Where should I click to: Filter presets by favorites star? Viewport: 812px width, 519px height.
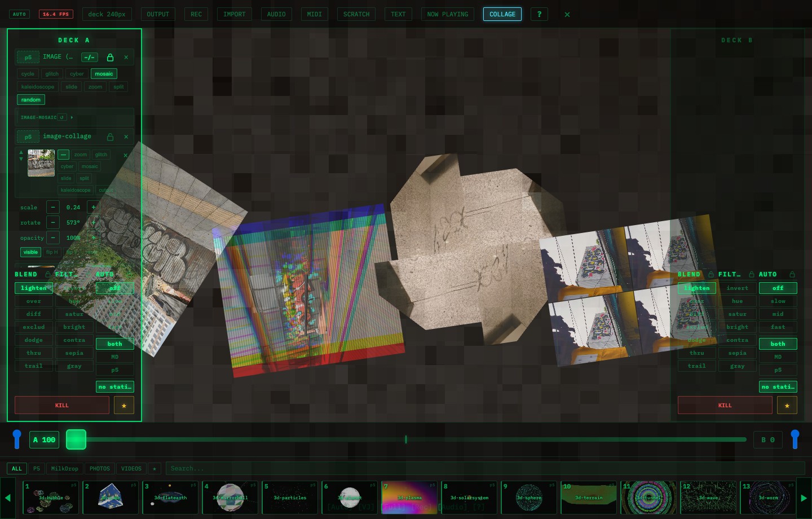155,468
